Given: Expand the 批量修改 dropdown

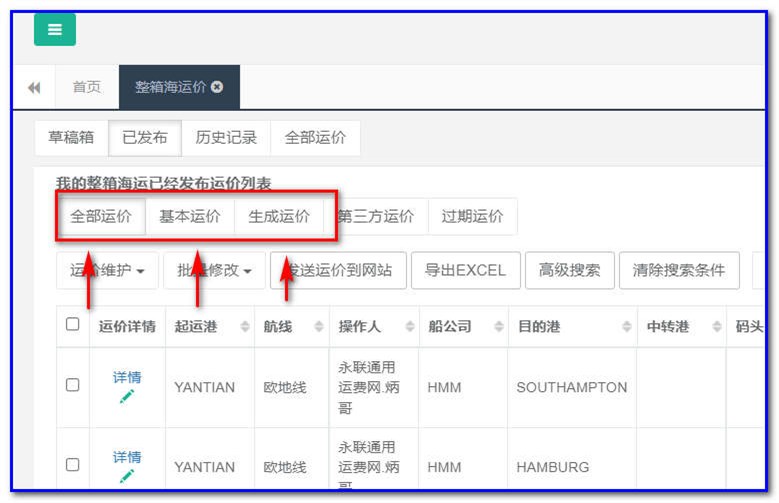Looking at the screenshot, I should click(215, 270).
